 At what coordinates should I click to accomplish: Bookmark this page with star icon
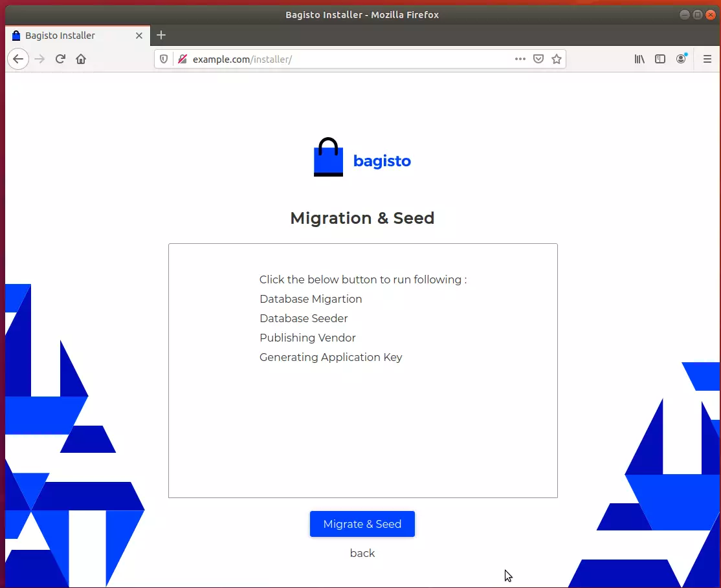coord(557,59)
